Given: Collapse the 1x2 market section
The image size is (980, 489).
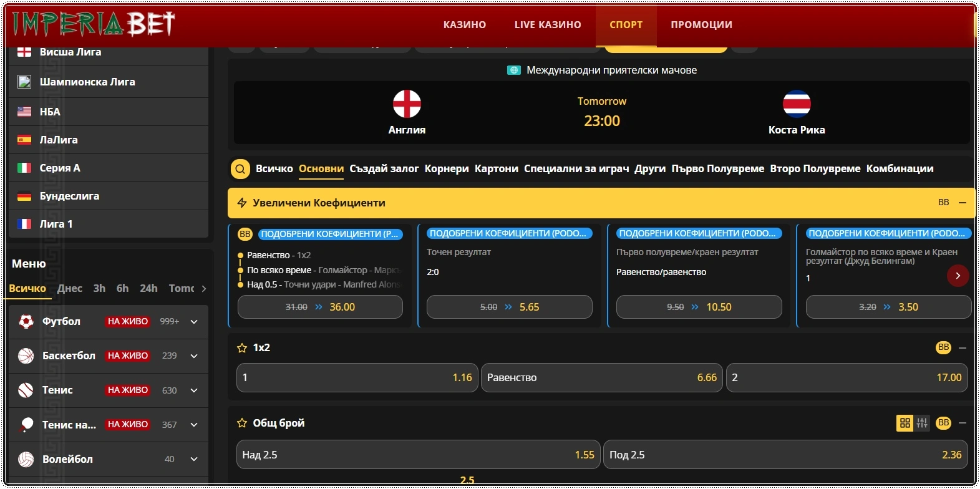Looking at the screenshot, I should pyautogui.click(x=963, y=348).
